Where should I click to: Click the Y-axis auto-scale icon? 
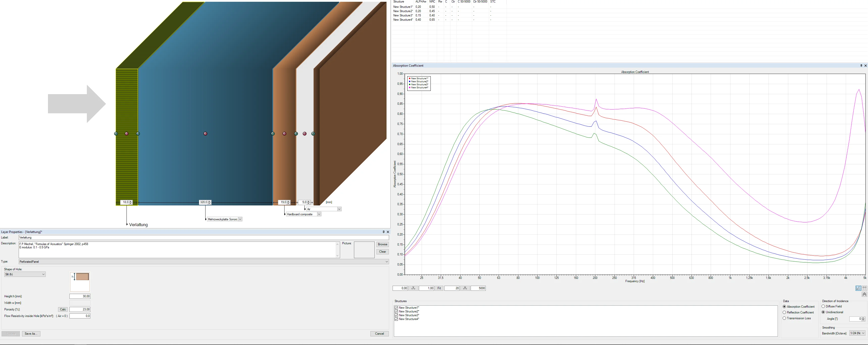(414, 288)
